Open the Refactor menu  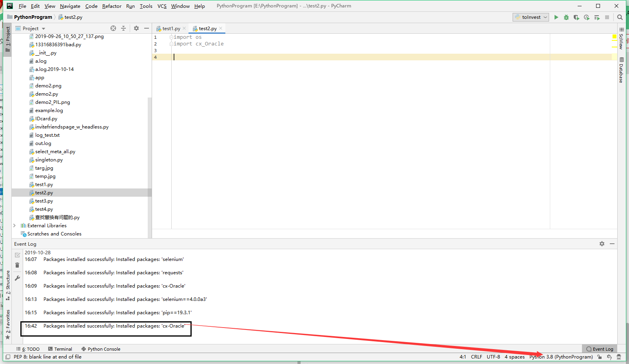click(x=112, y=6)
